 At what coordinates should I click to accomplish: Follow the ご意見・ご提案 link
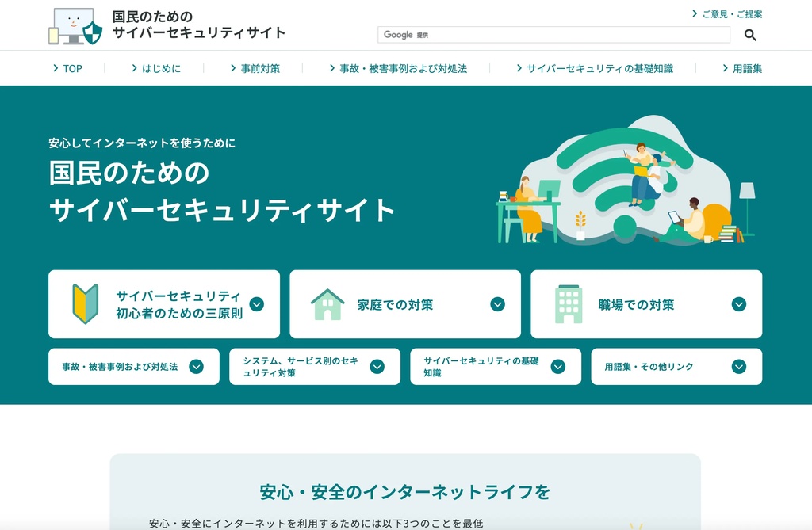(x=727, y=14)
